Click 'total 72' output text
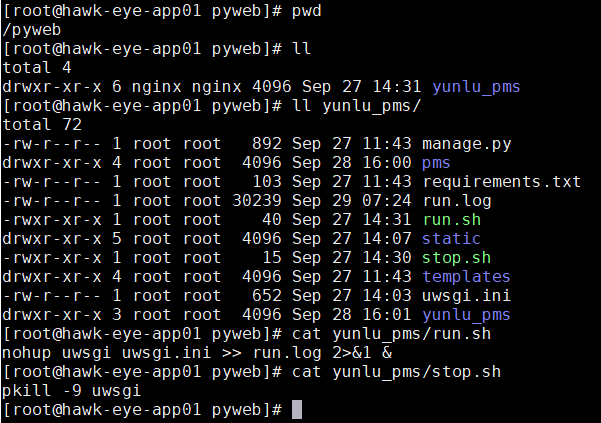The image size is (601, 423). click(x=42, y=125)
